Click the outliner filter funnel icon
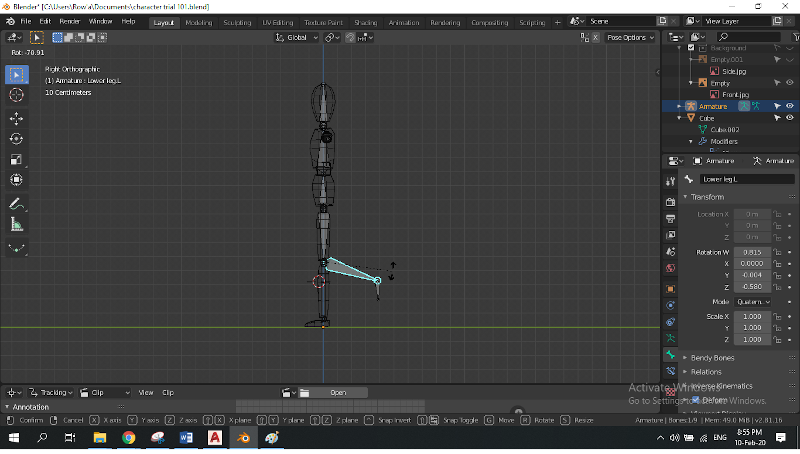This screenshot has width=800, height=454. [x=796, y=37]
